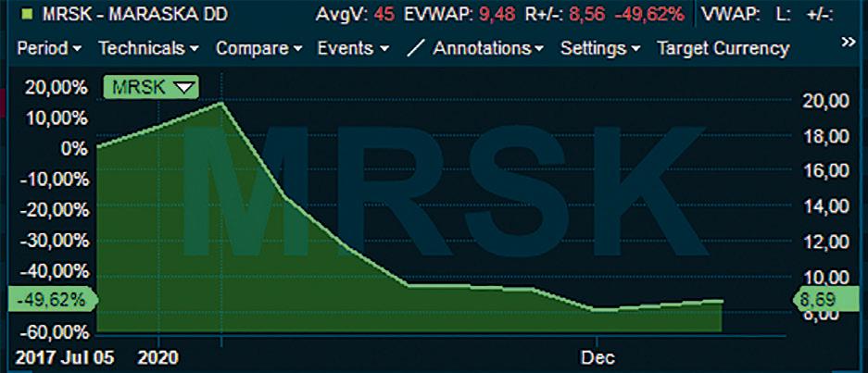Open the Period dropdown menu
Image resolution: width=868 pixels, height=373 pixels.
(x=49, y=48)
